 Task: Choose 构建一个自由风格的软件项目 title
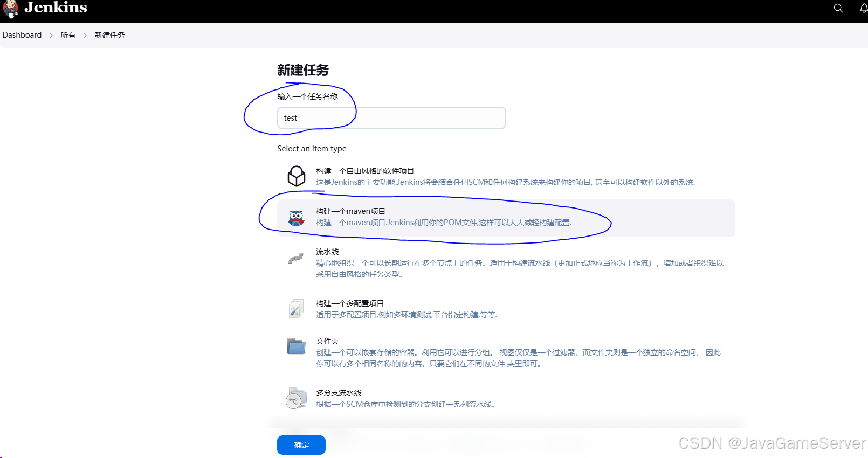[365, 171]
